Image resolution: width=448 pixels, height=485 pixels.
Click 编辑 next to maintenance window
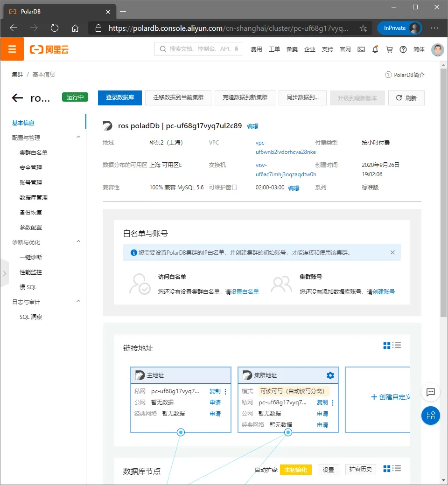(294, 188)
